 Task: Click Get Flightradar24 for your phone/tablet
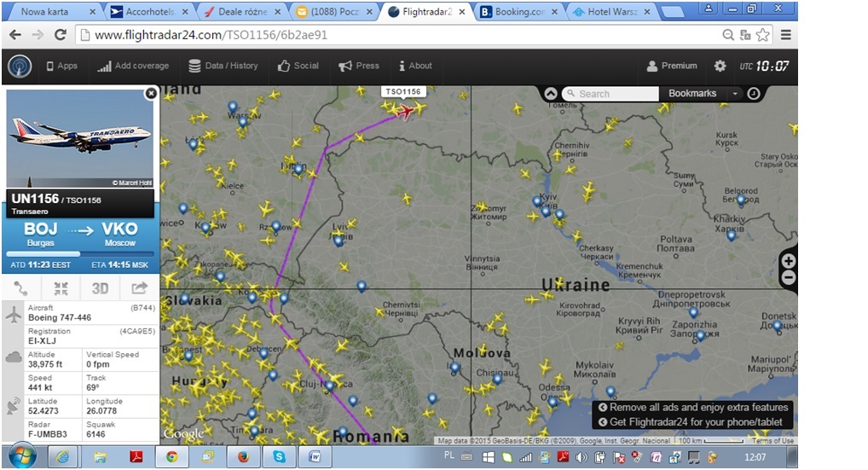coord(691,422)
